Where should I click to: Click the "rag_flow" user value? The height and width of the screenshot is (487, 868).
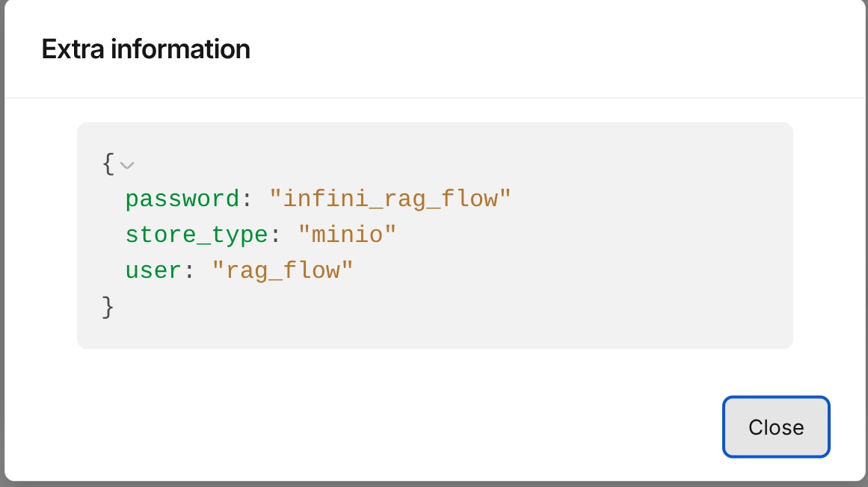[x=283, y=271]
